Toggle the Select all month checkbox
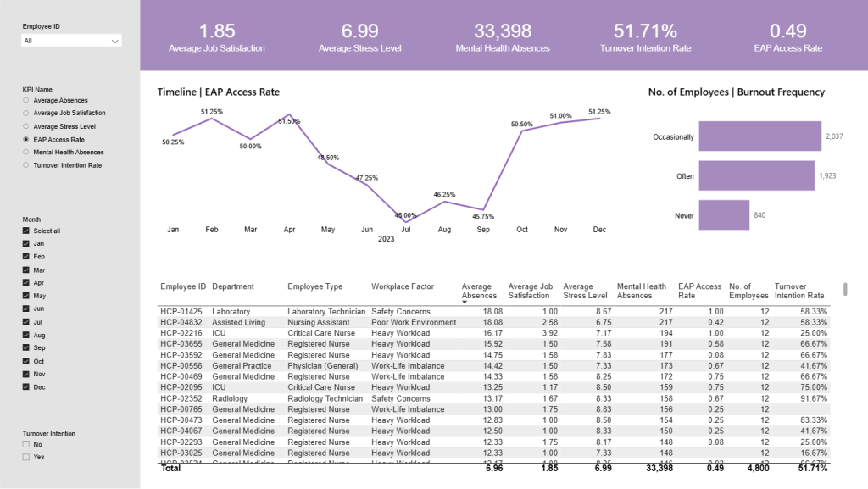868x489 pixels. click(26, 231)
